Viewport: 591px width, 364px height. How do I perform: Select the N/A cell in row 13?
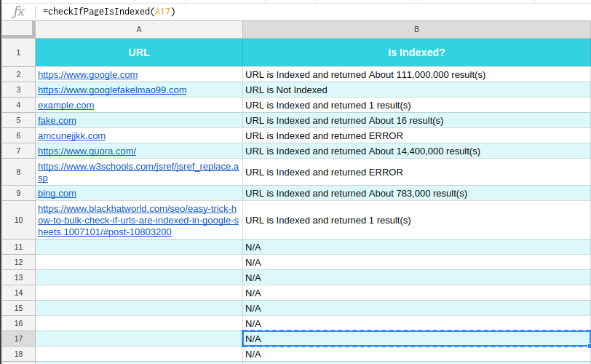click(416, 277)
